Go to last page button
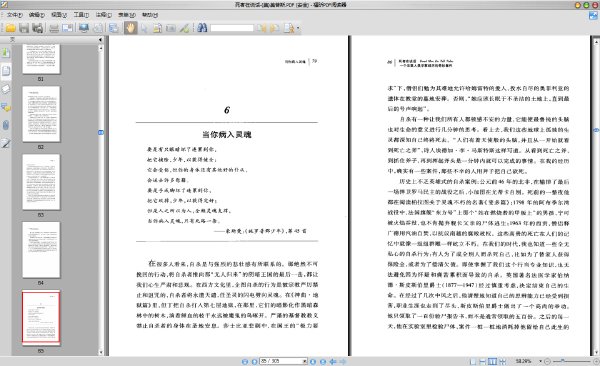 323,361
